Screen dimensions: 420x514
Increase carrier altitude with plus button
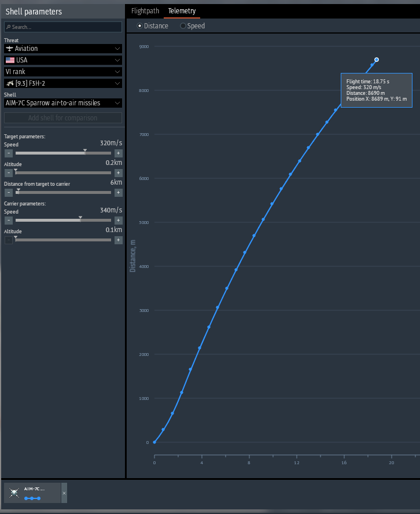click(x=119, y=240)
